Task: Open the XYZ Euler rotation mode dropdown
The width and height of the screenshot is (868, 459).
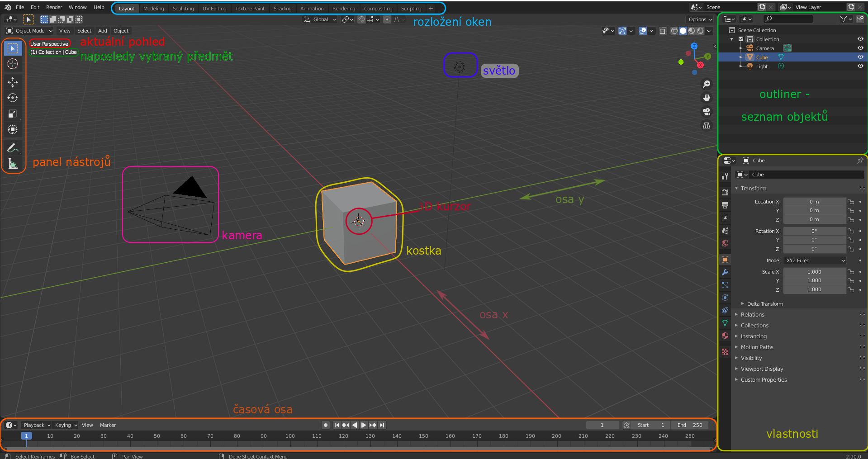Action: [x=815, y=260]
